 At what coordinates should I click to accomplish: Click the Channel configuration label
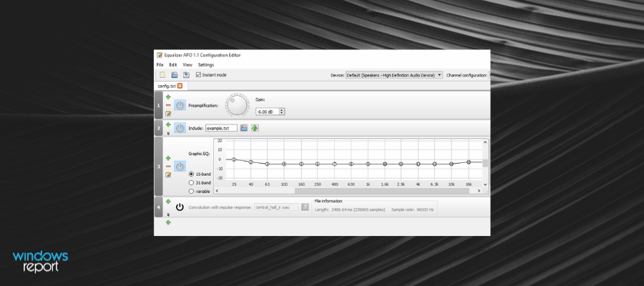pyautogui.click(x=467, y=75)
